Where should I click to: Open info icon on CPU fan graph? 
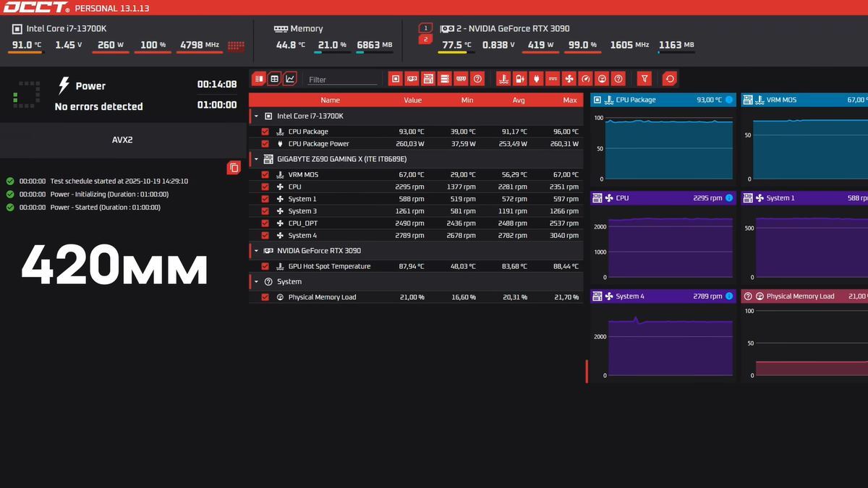point(728,198)
